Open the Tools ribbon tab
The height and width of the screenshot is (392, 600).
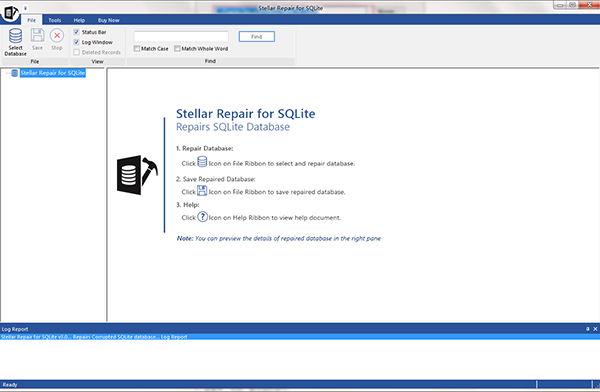[55, 20]
